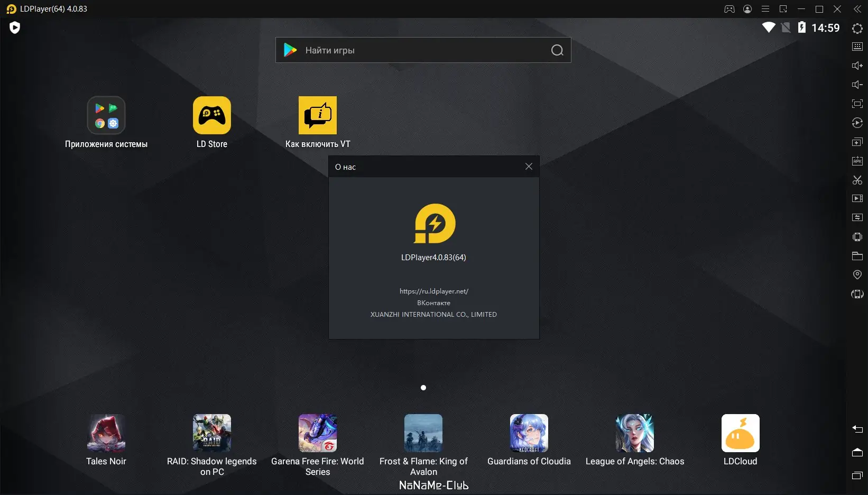Collapse the right sidebar with the double chevron

click(x=857, y=9)
